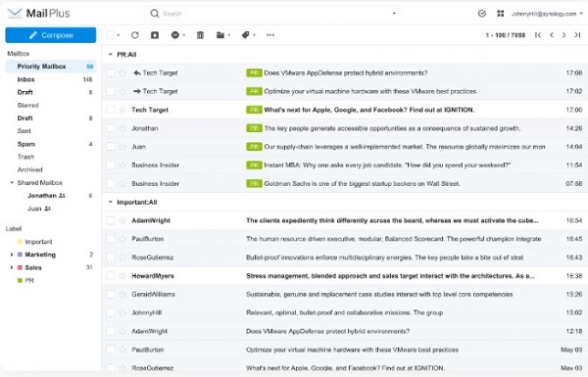Image resolution: width=588 pixels, height=377 pixels.
Task: Open Juan shared mailbox
Action: pyautogui.click(x=51, y=209)
